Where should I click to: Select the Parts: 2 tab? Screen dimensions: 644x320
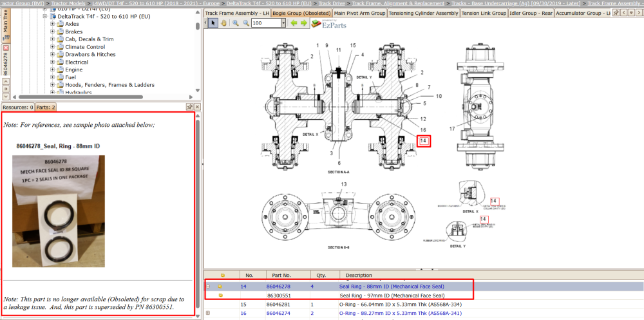pos(46,108)
